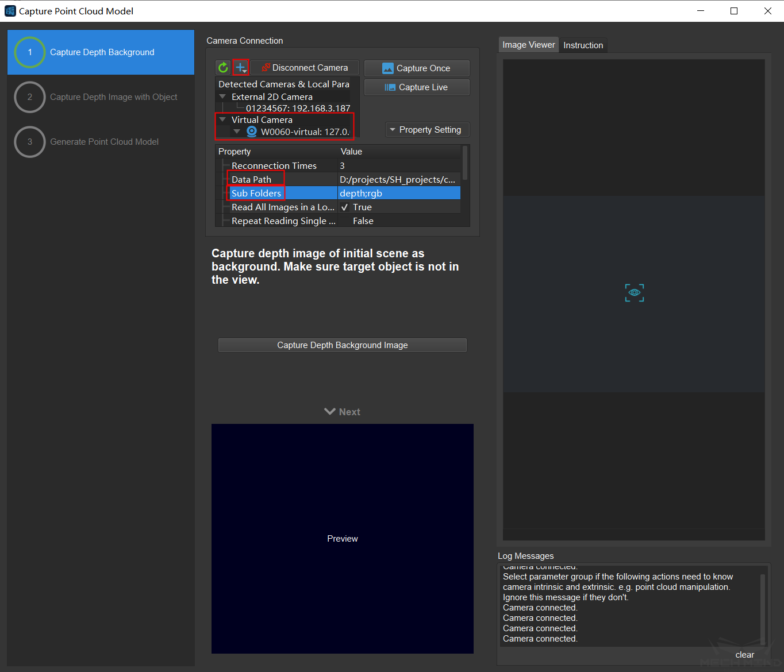The height and width of the screenshot is (672, 784).
Task: Click the Next chevron button
Action: 342,412
